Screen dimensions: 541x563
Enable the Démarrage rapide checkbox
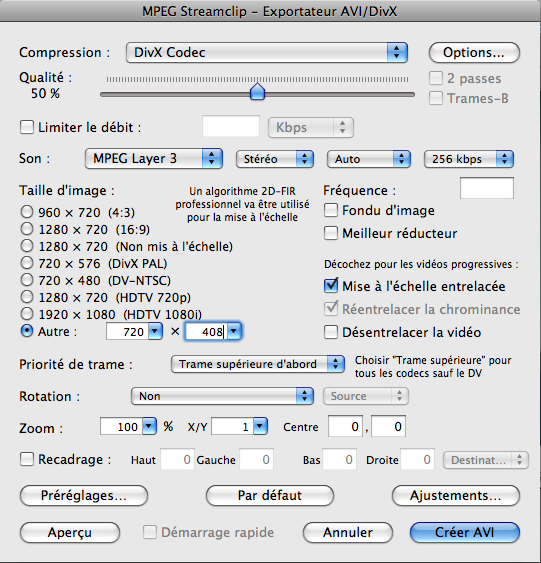point(150,532)
